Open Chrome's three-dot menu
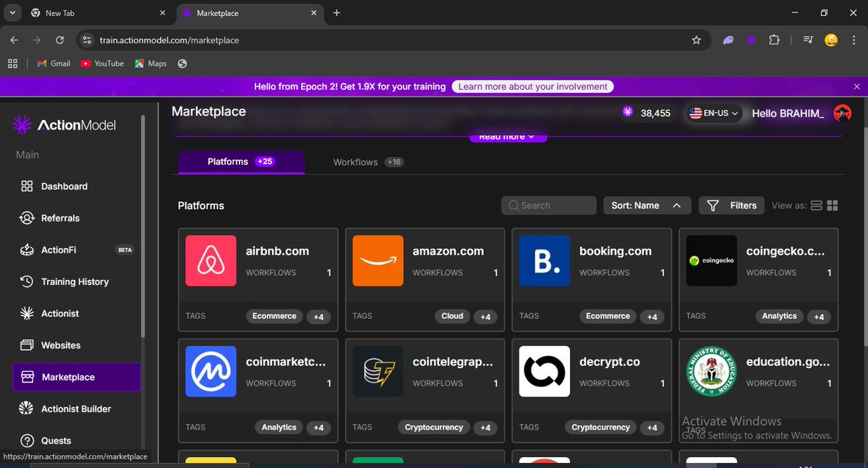Viewport: 868px width, 468px height. [854, 41]
